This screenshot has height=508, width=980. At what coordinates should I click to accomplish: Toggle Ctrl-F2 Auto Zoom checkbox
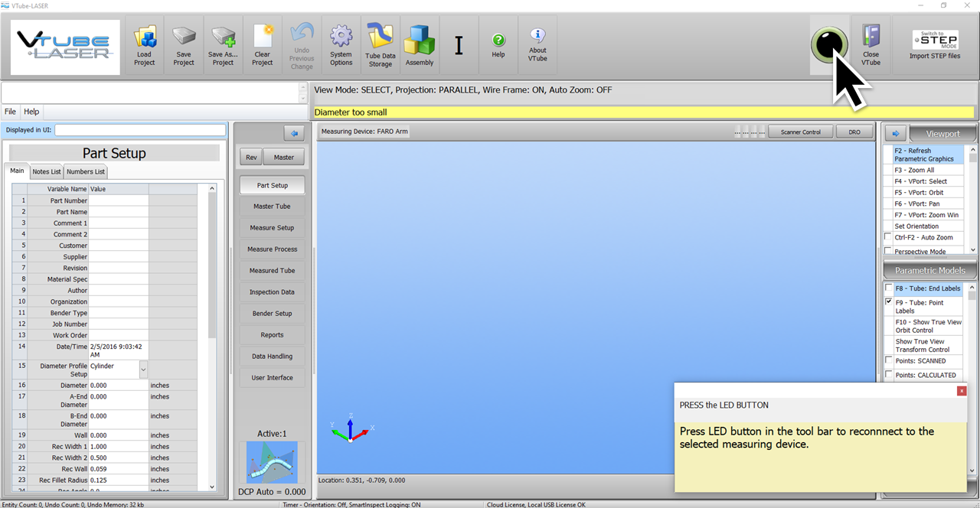(889, 237)
